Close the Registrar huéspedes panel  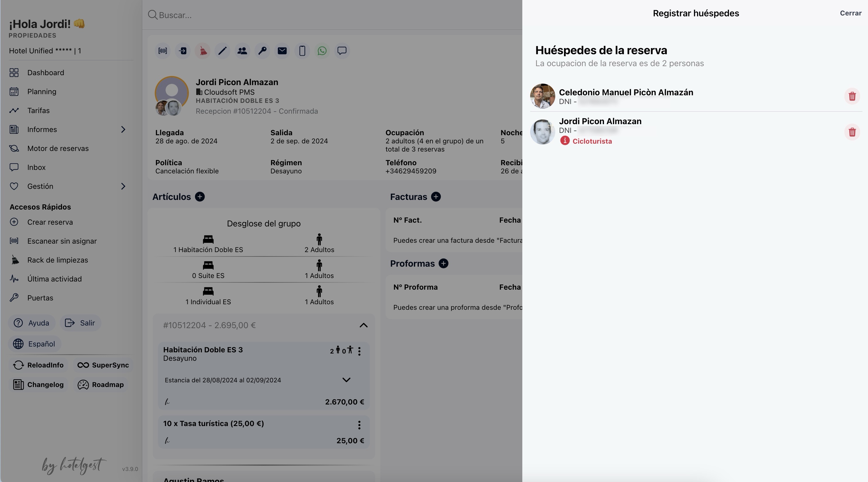coord(850,13)
